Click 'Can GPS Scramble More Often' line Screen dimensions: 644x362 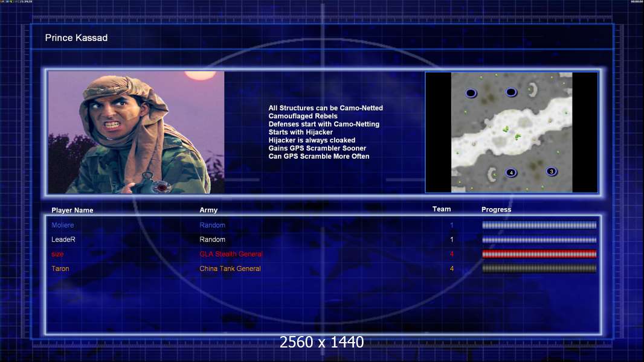[x=319, y=156]
